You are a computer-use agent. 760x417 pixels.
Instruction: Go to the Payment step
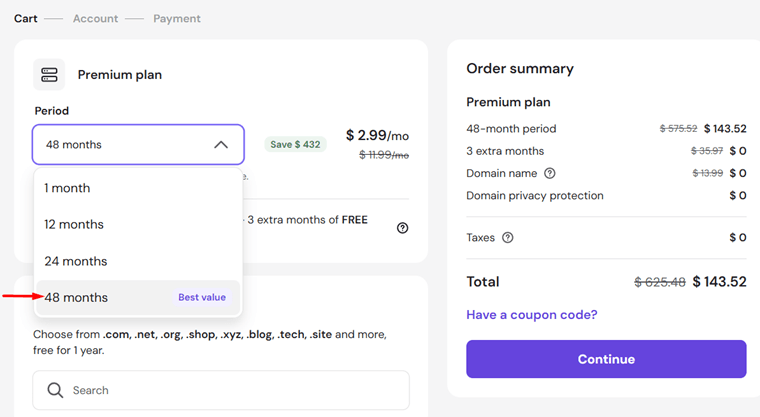[x=177, y=18]
